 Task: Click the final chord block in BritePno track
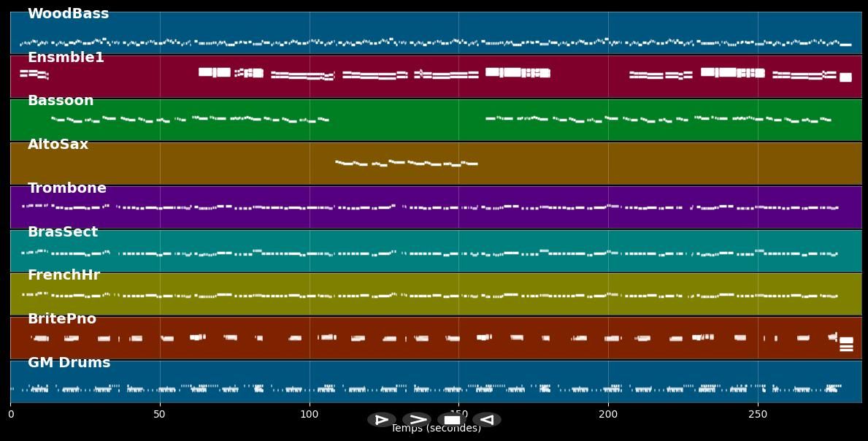pos(846,344)
